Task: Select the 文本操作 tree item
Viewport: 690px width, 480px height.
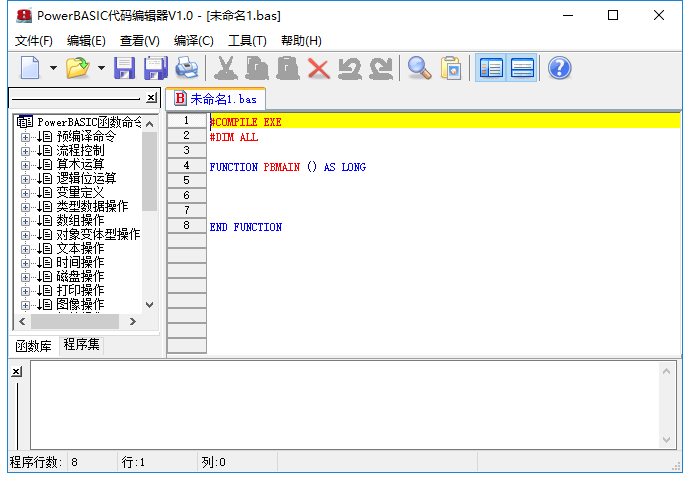Action: (x=80, y=249)
